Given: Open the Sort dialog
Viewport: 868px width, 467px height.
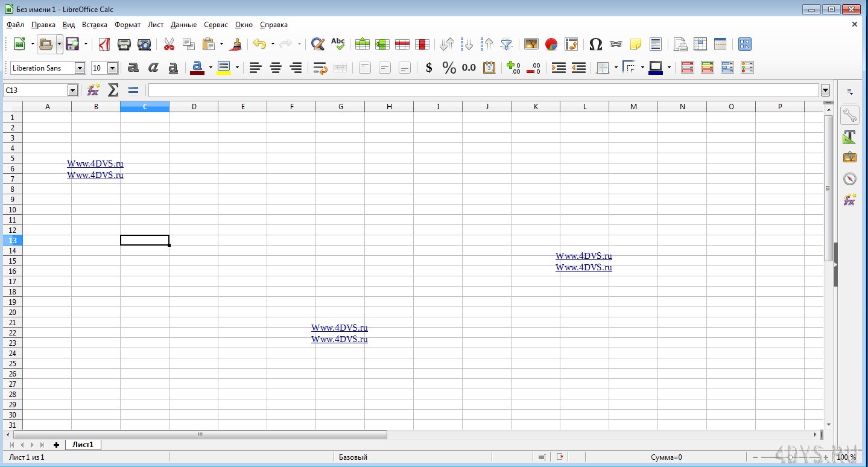Looking at the screenshot, I should 447,44.
